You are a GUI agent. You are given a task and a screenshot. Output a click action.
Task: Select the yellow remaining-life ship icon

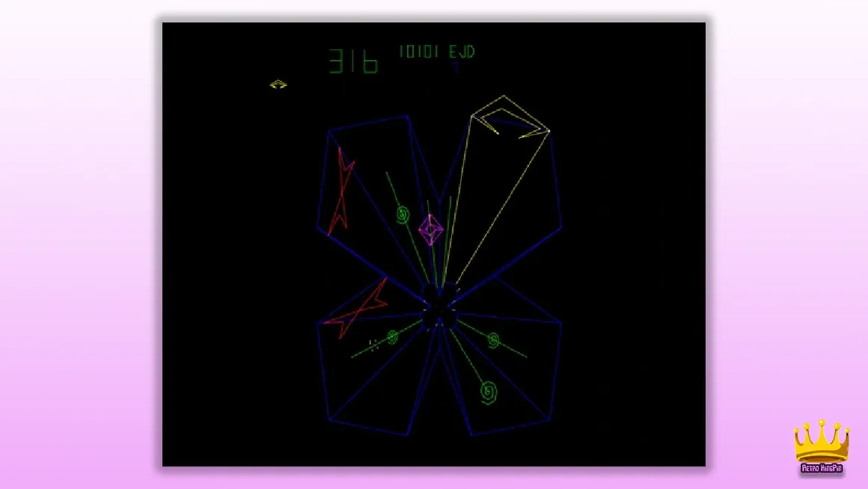point(278,84)
